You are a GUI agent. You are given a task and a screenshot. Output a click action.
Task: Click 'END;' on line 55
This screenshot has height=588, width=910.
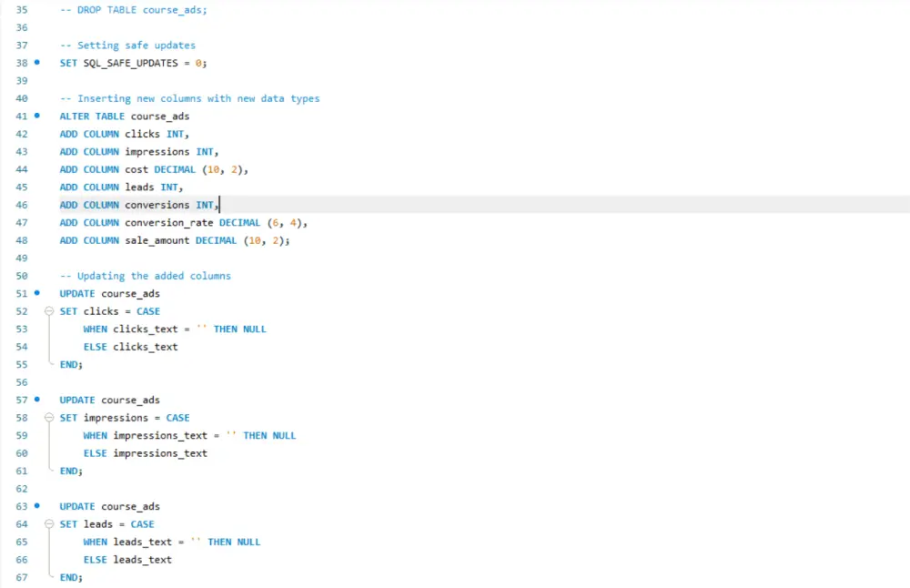71,364
